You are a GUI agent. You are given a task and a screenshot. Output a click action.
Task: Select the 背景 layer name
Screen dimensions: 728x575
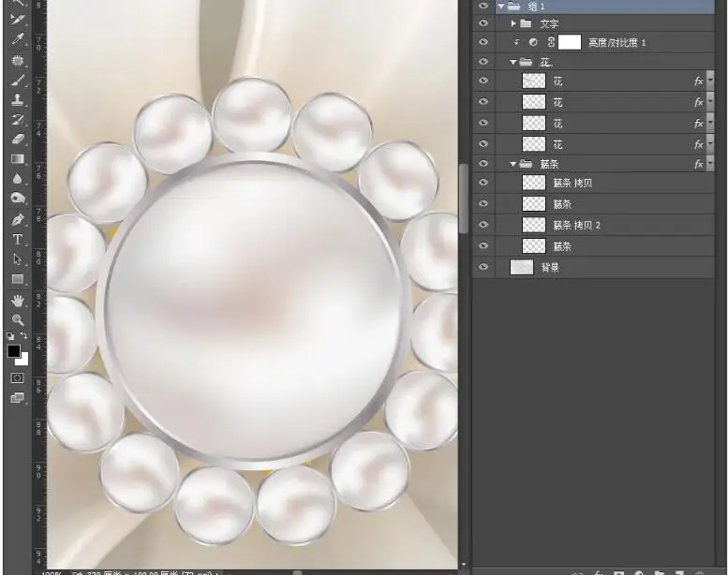click(x=550, y=268)
